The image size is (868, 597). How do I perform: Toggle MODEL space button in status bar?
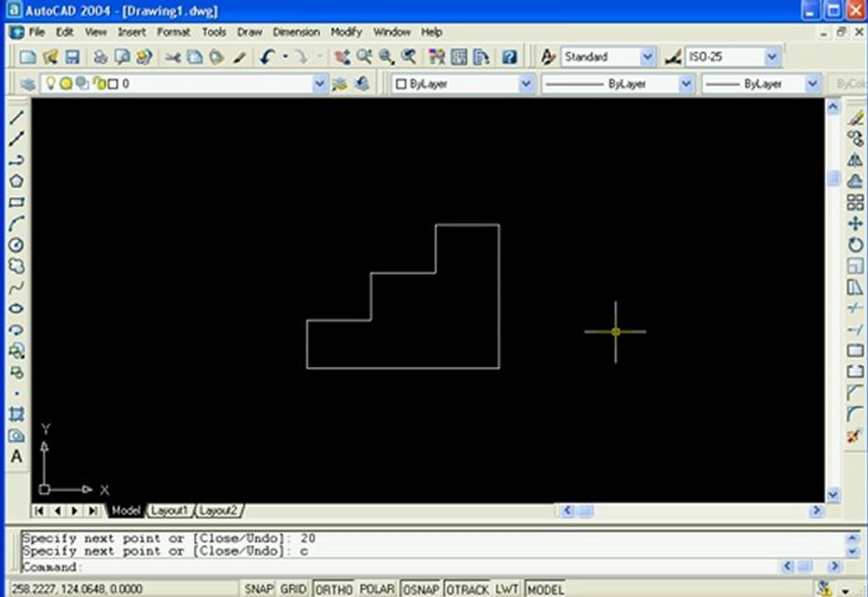click(546, 590)
